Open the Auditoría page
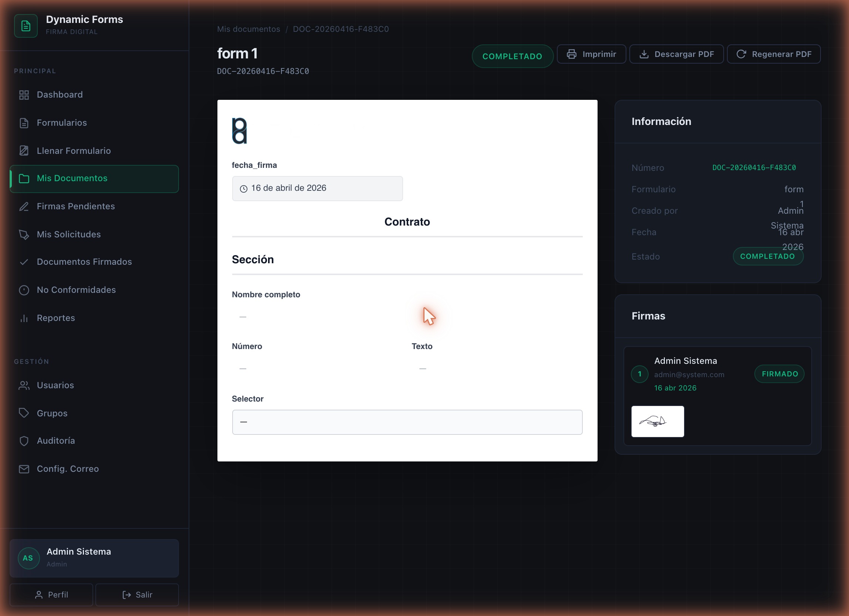 coord(94,441)
